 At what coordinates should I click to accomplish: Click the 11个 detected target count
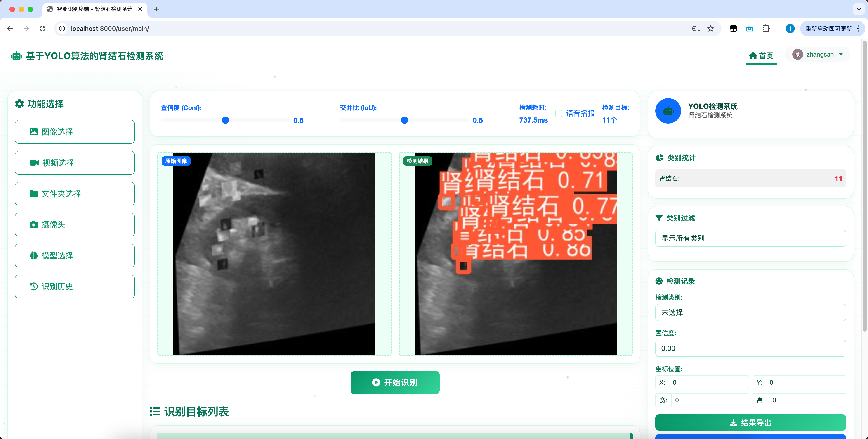click(x=610, y=120)
